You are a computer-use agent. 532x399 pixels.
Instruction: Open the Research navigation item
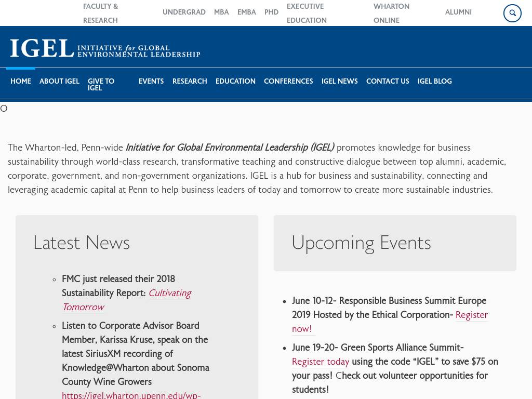tap(190, 82)
